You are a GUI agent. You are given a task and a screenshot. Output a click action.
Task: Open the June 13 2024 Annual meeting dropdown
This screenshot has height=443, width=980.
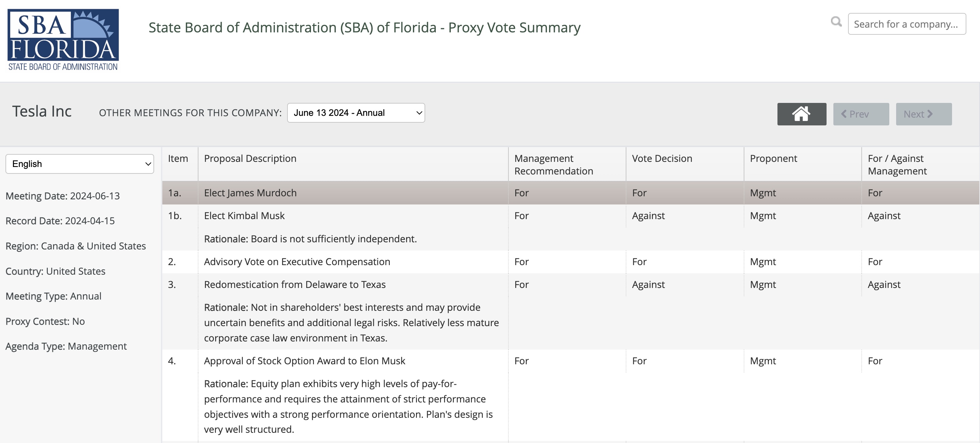pos(356,113)
